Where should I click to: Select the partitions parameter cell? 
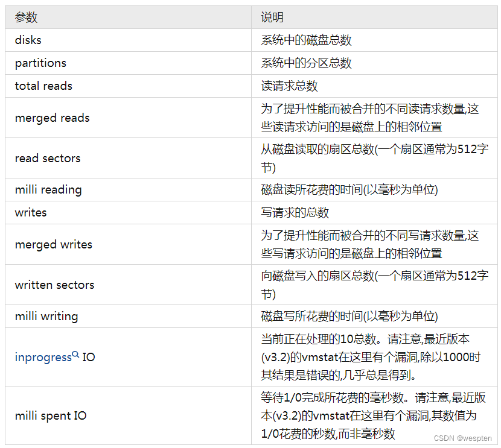tap(128, 63)
